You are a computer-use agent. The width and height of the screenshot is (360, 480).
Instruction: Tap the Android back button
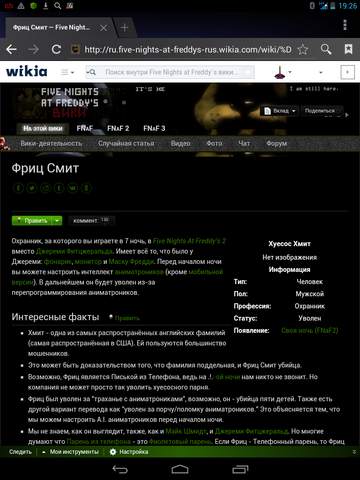(120, 469)
